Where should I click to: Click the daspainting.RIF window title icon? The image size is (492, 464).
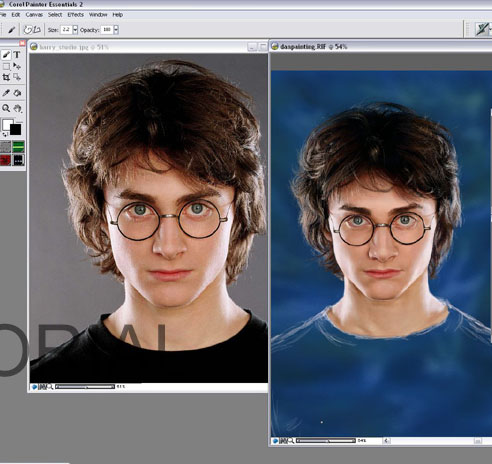point(275,46)
